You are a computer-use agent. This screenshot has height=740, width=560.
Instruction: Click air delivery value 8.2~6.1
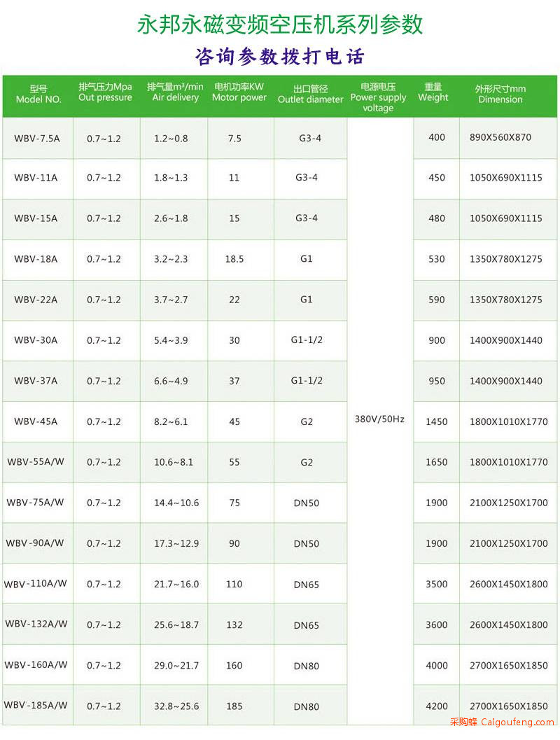(171, 421)
